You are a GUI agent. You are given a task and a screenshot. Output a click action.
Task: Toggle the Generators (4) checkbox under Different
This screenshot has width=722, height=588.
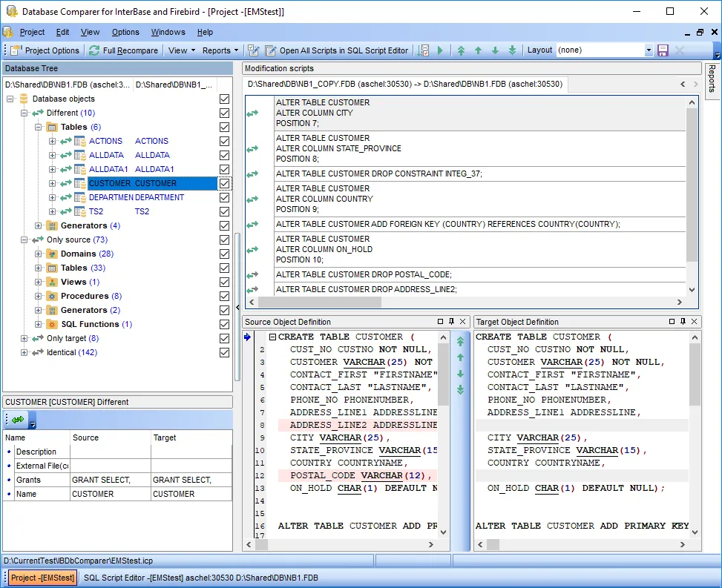[224, 225]
